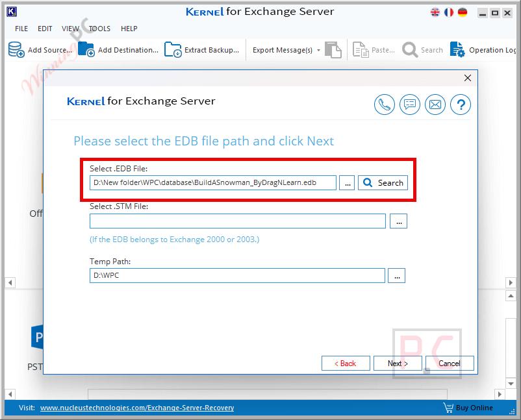Select the English language flag
521x420 pixels.
coord(435,12)
